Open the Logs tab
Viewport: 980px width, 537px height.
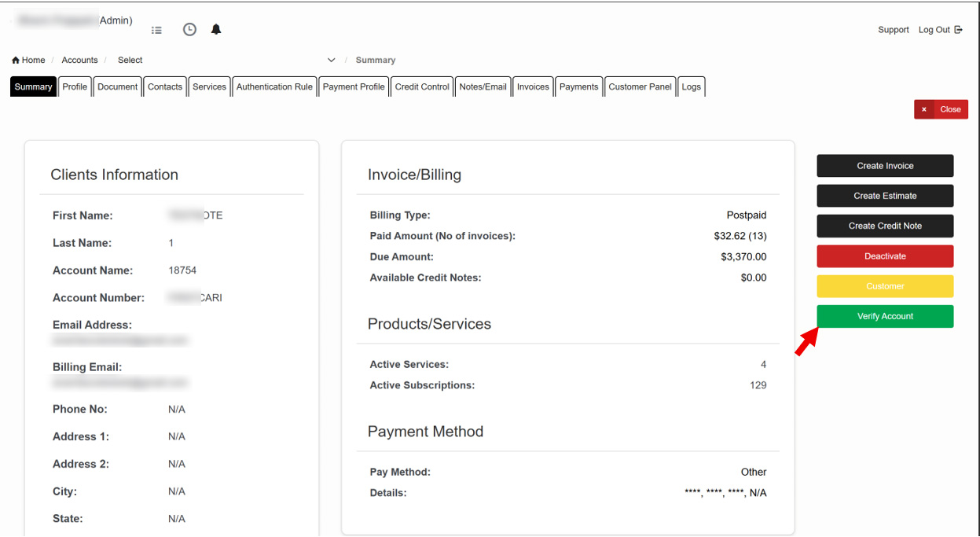point(692,87)
